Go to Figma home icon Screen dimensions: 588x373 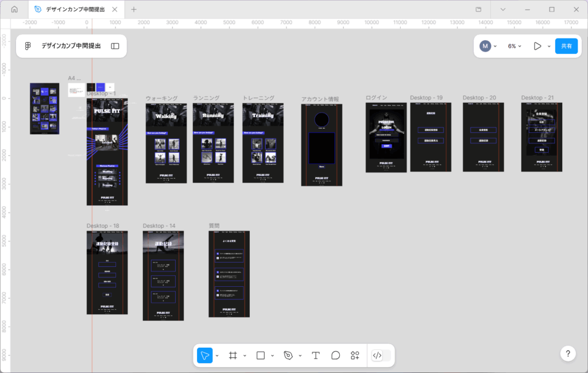pos(14,9)
